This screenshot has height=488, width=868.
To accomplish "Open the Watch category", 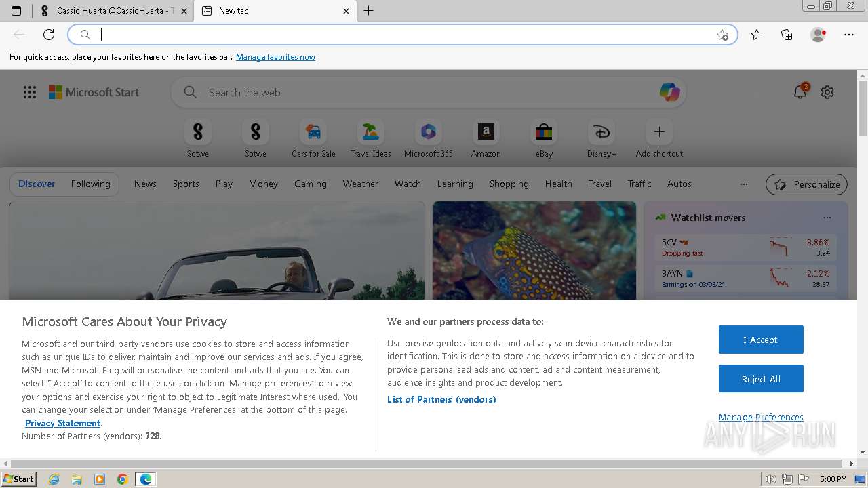I will click(x=408, y=184).
